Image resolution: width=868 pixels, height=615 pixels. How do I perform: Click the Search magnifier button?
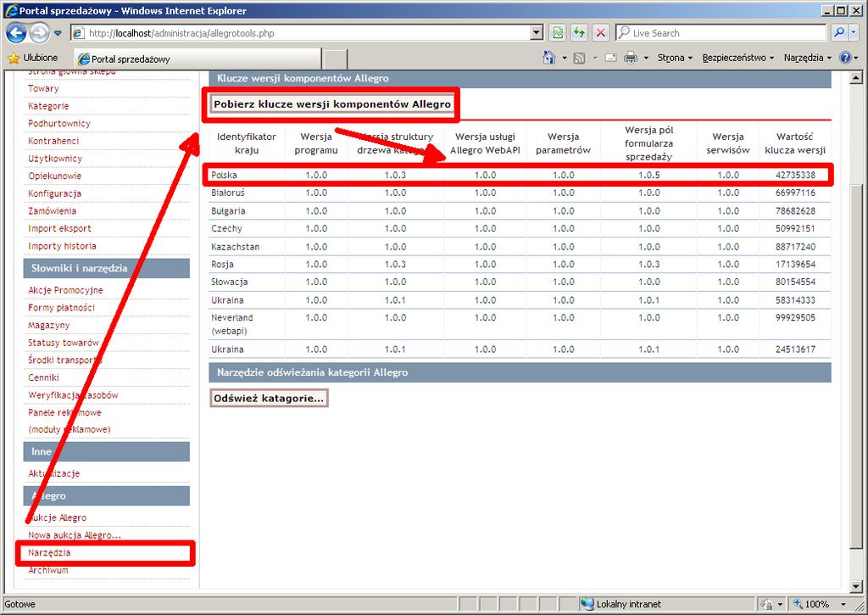tap(839, 33)
